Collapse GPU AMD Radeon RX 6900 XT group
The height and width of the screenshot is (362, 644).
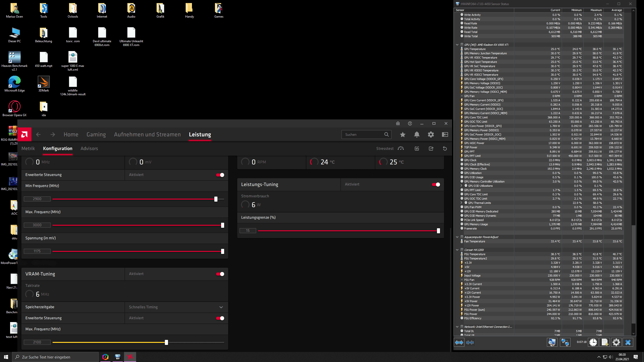click(457, 45)
